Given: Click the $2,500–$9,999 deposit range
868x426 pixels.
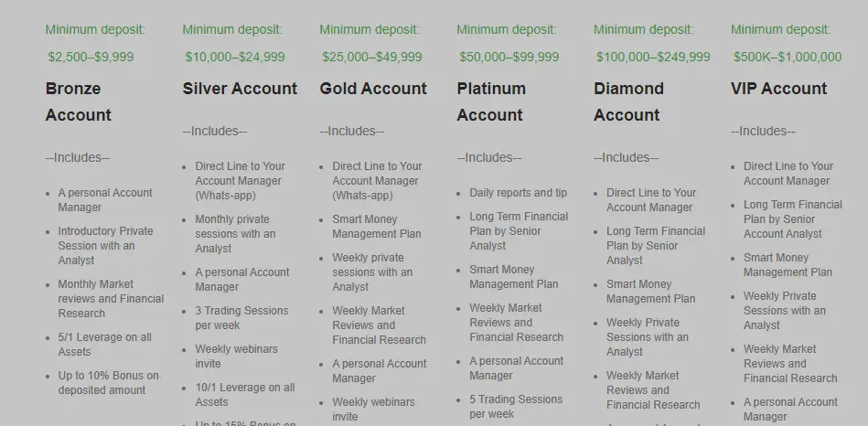Looking at the screenshot, I should coord(91,57).
